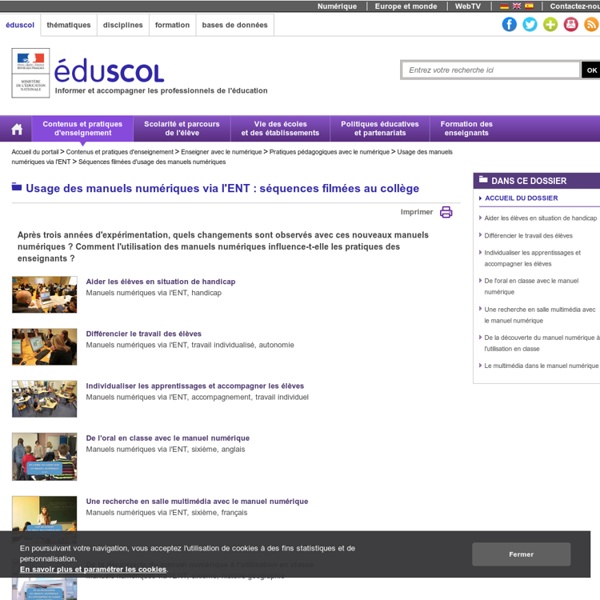600x600 pixels.
Task: Click ACCUEIL DU DOSSIER in sidebar
Action: pos(521,198)
